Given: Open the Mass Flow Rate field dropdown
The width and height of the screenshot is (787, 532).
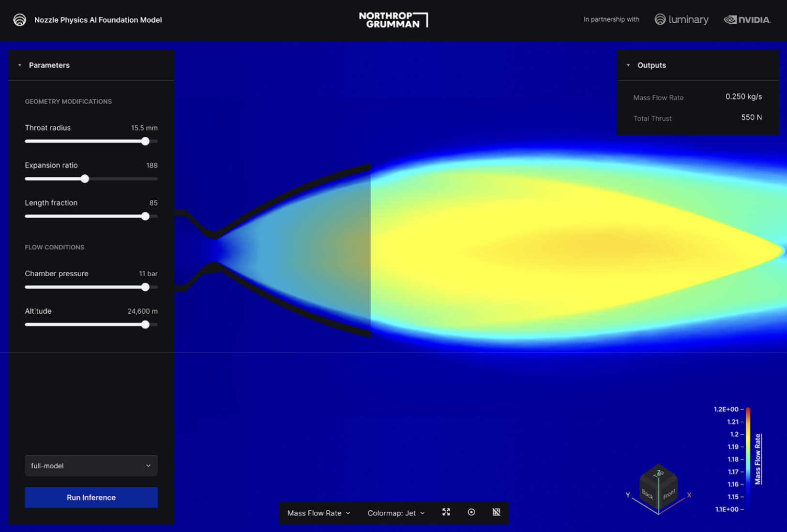Looking at the screenshot, I should click(318, 513).
